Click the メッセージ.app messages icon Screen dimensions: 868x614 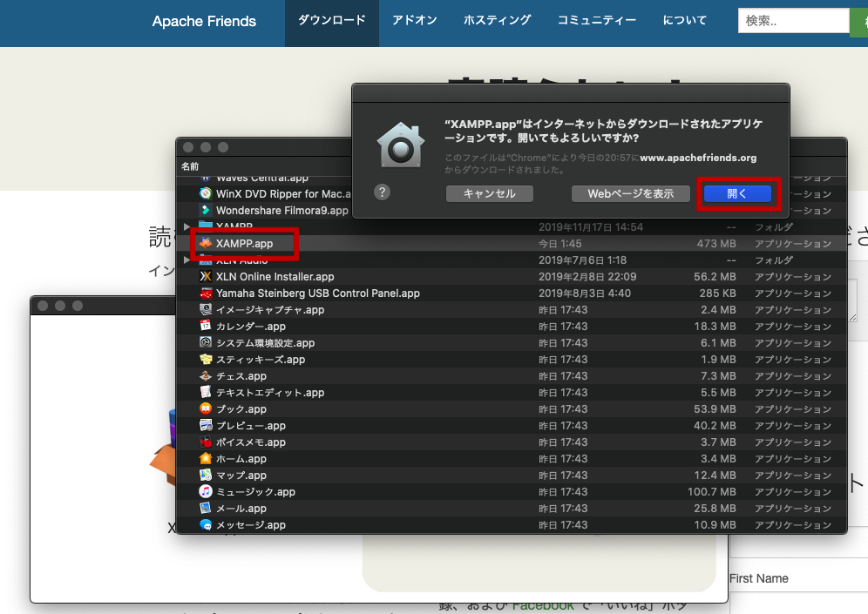pyautogui.click(x=206, y=524)
